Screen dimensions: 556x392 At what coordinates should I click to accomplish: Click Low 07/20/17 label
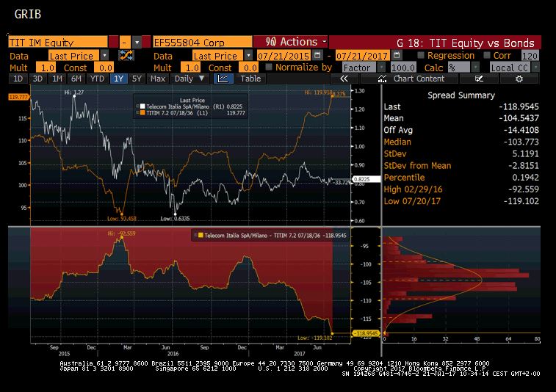pyautogui.click(x=412, y=201)
